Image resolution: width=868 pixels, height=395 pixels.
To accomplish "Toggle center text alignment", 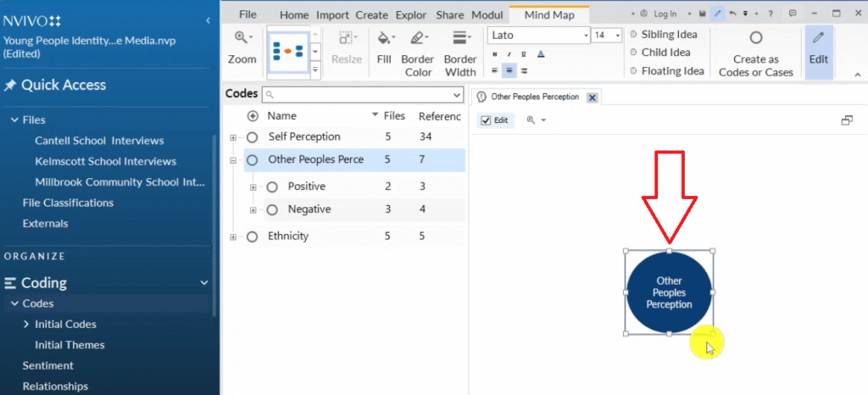I will [x=509, y=70].
